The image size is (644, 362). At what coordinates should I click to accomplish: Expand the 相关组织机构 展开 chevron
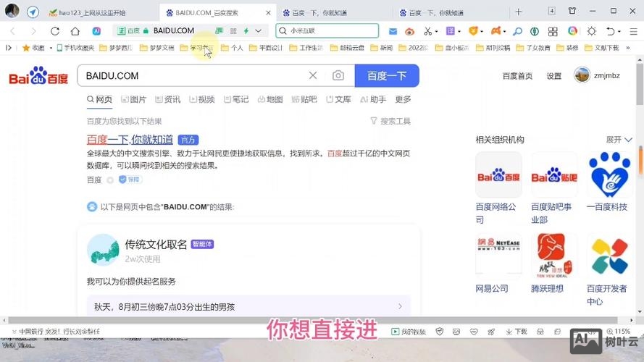628,140
